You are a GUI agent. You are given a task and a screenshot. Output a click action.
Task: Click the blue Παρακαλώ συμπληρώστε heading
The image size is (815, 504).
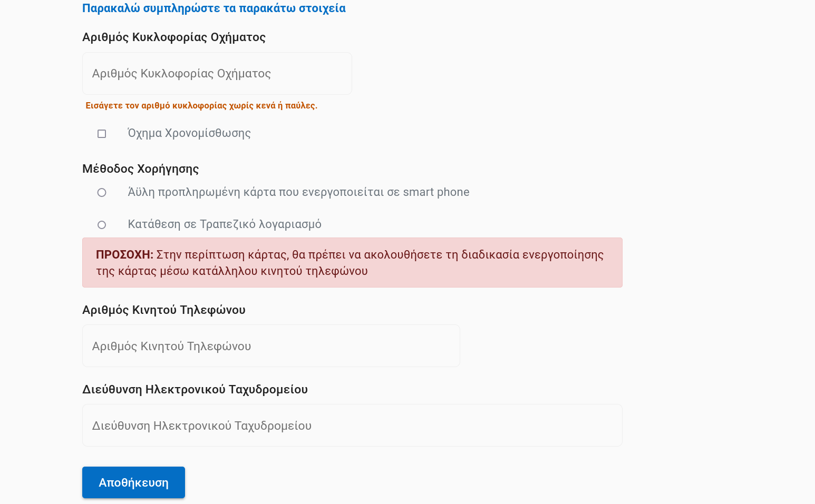click(214, 8)
